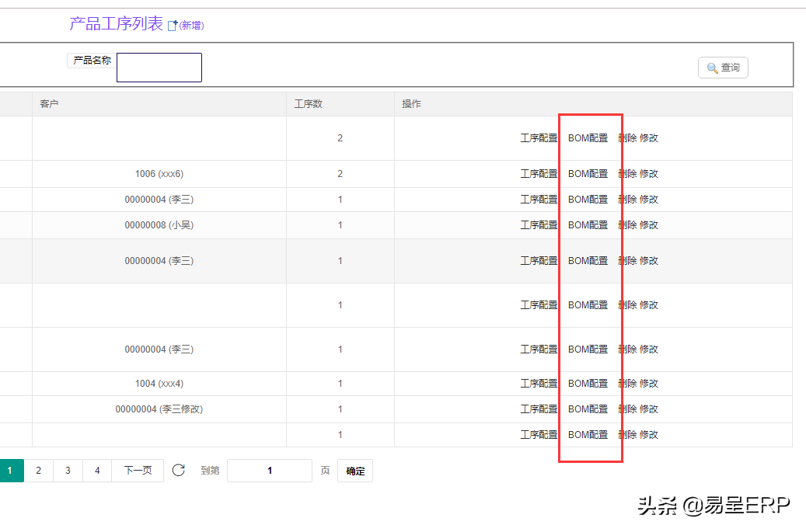Click 修改 for the 李三修改 row
Viewport: 806px width, 532px height.
point(649,409)
